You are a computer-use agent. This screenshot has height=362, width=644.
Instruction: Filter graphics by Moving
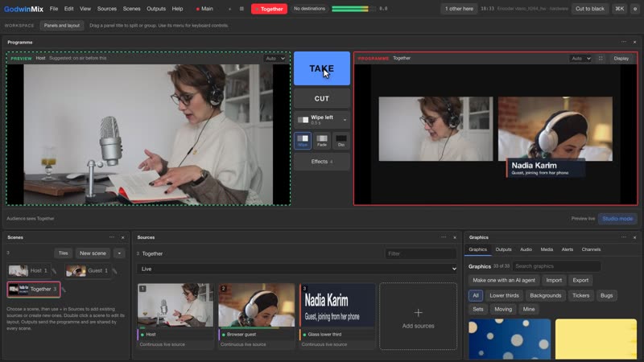[x=503, y=310]
